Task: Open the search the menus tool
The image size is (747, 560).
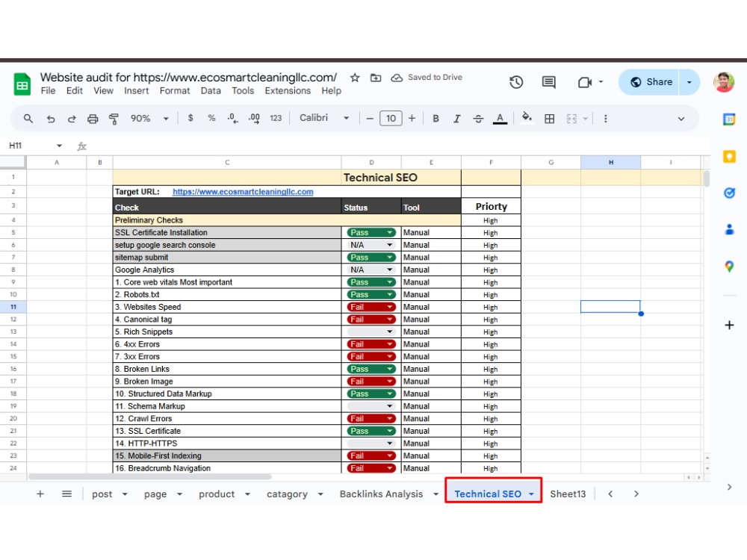Action: point(28,119)
